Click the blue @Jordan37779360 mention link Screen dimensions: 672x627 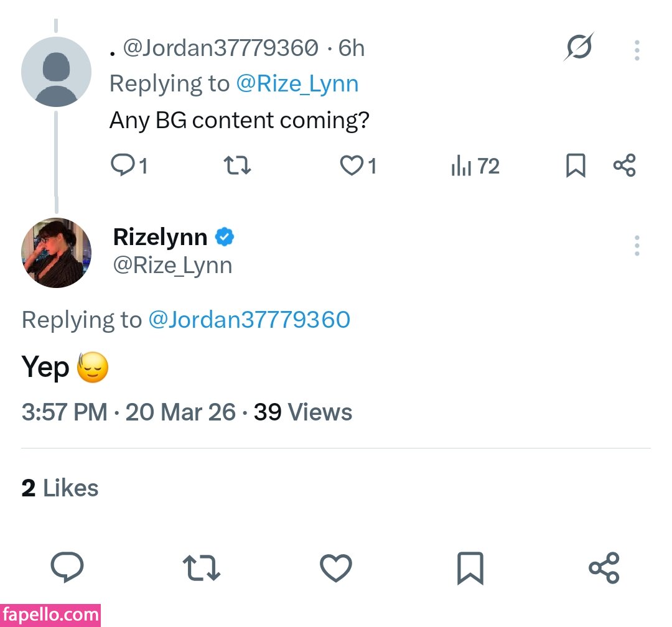[x=249, y=320]
